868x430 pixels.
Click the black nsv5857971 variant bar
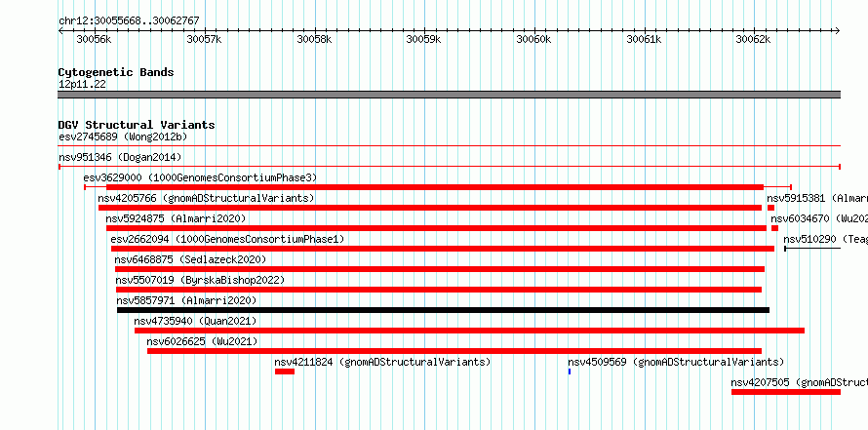point(443,310)
